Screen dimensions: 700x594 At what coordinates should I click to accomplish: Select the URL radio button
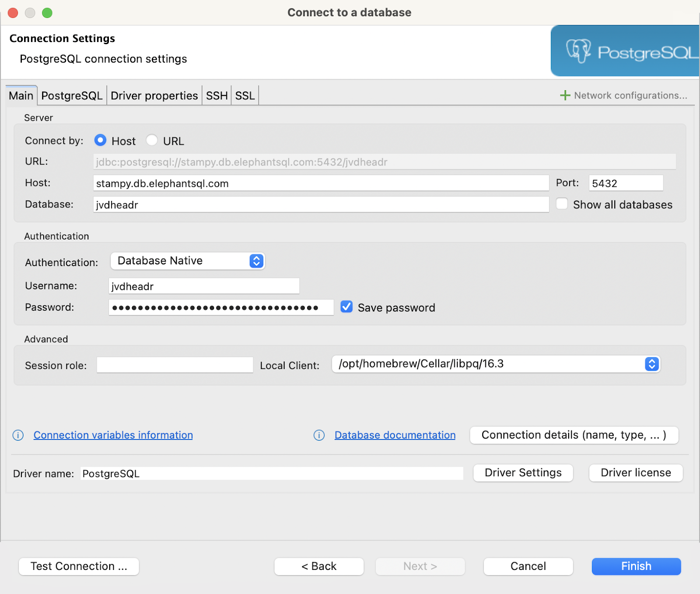tap(152, 140)
